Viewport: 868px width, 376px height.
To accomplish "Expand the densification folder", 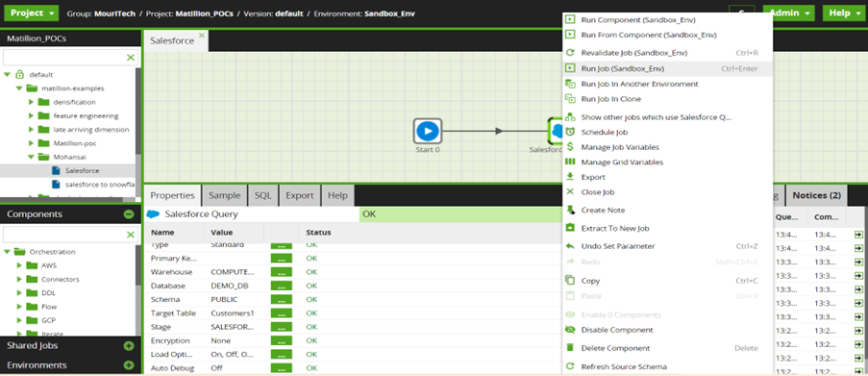I will point(32,102).
